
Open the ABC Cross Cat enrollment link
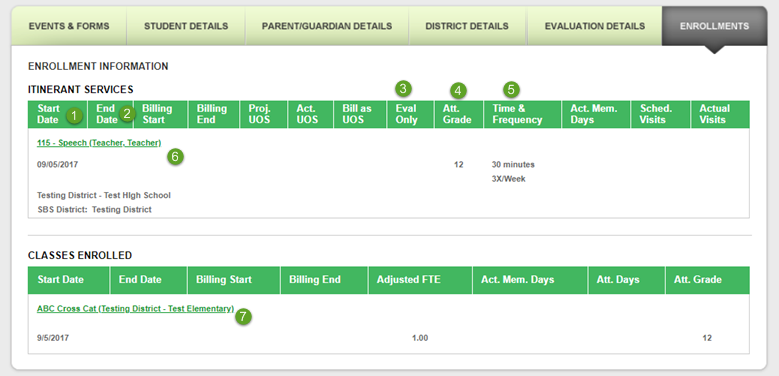[x=135, y=309]
